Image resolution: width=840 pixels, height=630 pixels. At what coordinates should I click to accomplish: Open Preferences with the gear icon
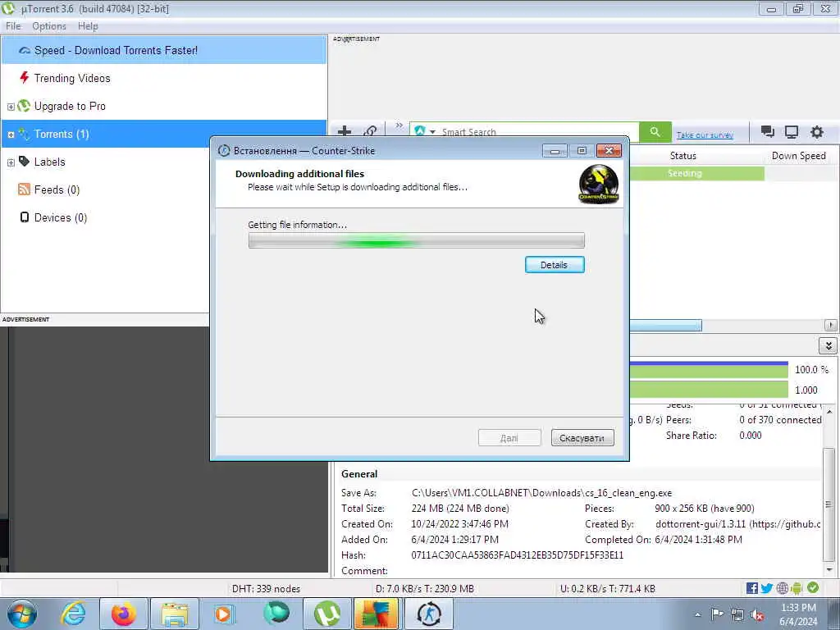point(817,132)
